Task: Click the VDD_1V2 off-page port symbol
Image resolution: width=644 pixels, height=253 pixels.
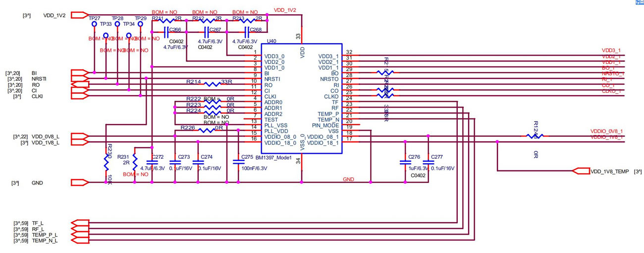Action: click(x=79, y=15)
